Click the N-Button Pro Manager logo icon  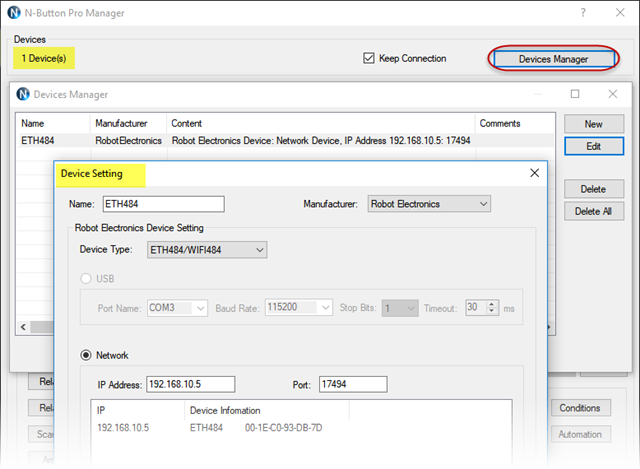coord(14,13)
